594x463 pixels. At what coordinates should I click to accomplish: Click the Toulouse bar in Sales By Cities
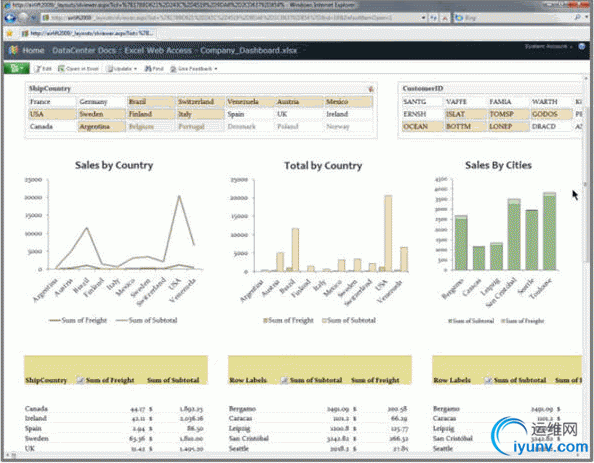tap(549, 232)
